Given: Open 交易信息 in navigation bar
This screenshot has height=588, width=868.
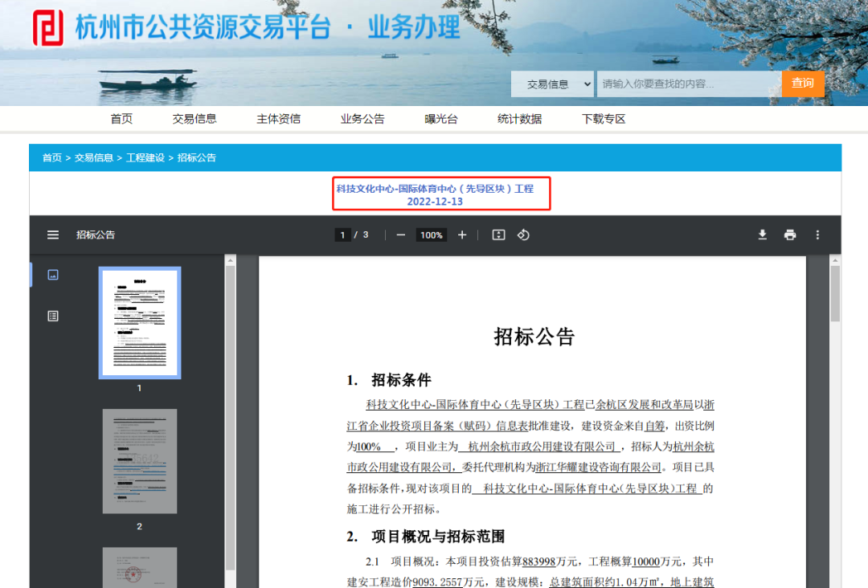Looking at the screenshot, I should point(194,119).
